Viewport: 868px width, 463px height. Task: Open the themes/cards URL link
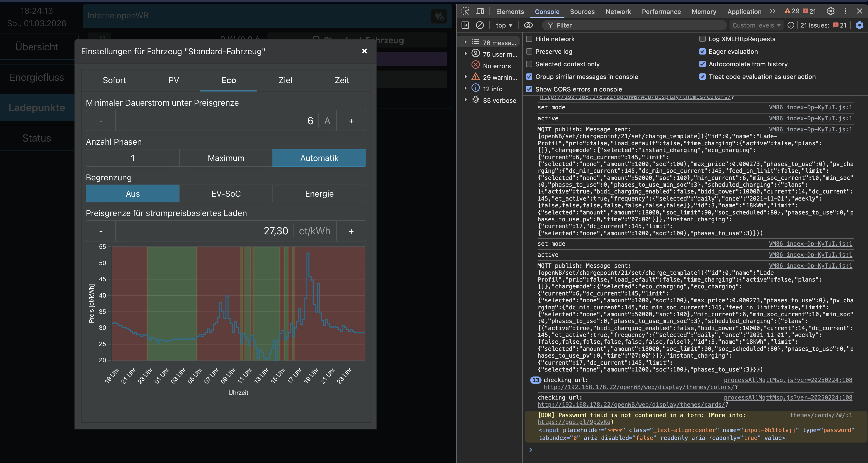(631, 404)
